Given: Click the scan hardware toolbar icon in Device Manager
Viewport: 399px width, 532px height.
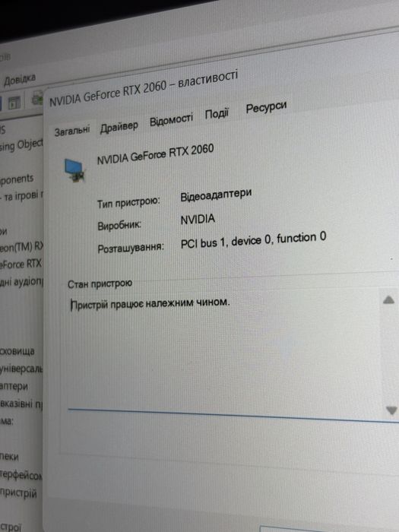Looking at the screenshot, I should tap(37, 98).
